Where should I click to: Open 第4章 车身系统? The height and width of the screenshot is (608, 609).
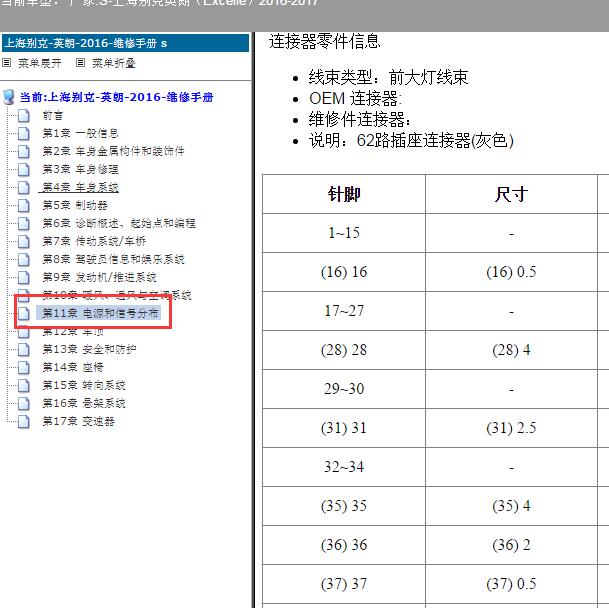[80, 187]
